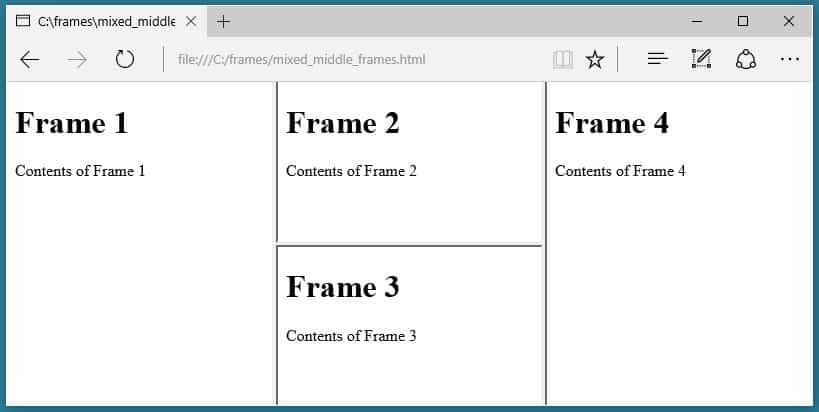This screenshot has width=819, height=412.
Task: Make a Web Note pen icon
Action: click(701, 60)
